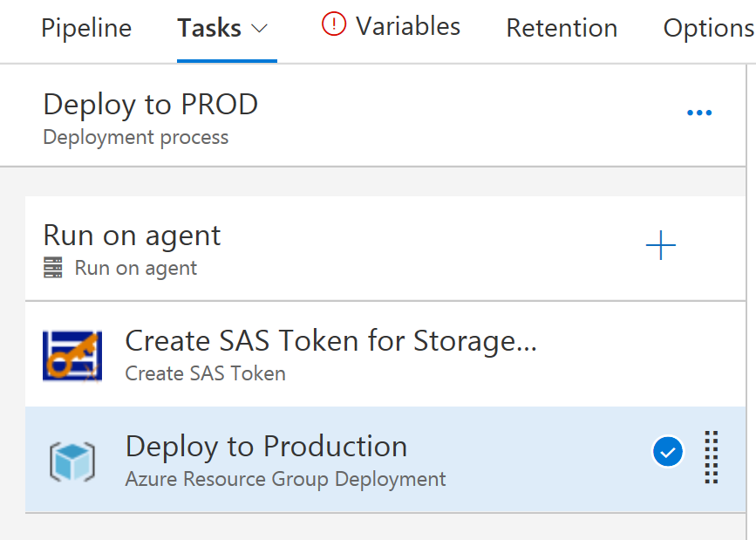Click the Deployment process subtitle text
The width and height of the screenshot is (756, 540).
pyautogui.click(x=135, y=137)
